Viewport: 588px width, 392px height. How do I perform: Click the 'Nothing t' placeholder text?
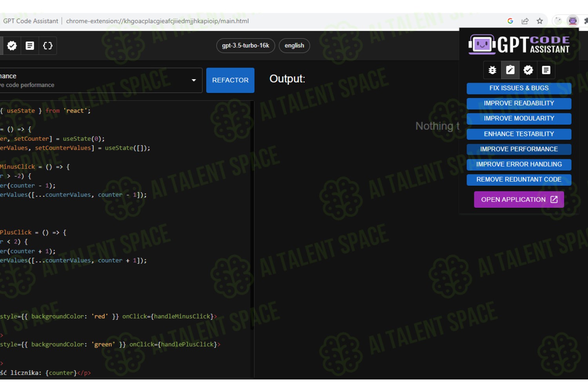(x=437, y=126)
